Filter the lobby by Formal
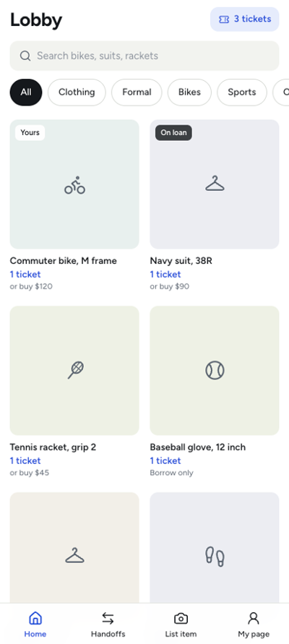This screenshot has height=644, width=289. click(x=137, y=92)
